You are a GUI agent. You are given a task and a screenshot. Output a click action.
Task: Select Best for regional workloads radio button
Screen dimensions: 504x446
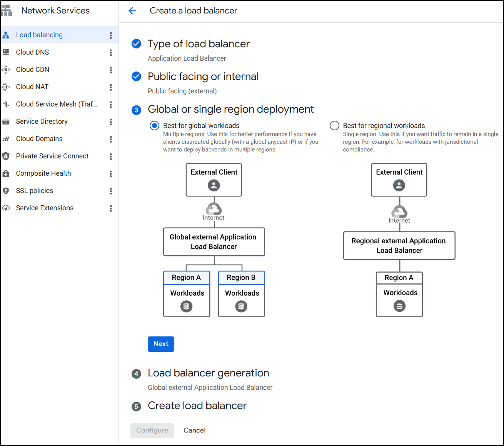tap(334, 126)
